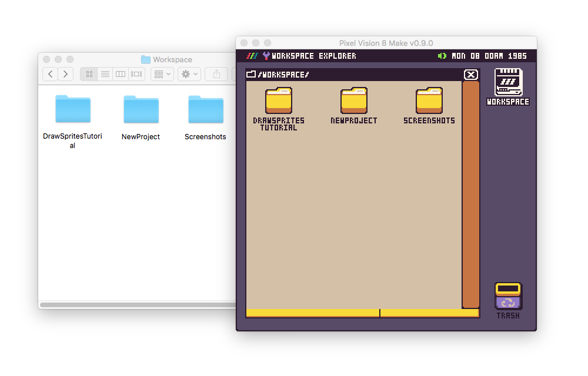This screenshot has height=376, width=588.
Task: Click the Finder share button
Action: (216, 74)
